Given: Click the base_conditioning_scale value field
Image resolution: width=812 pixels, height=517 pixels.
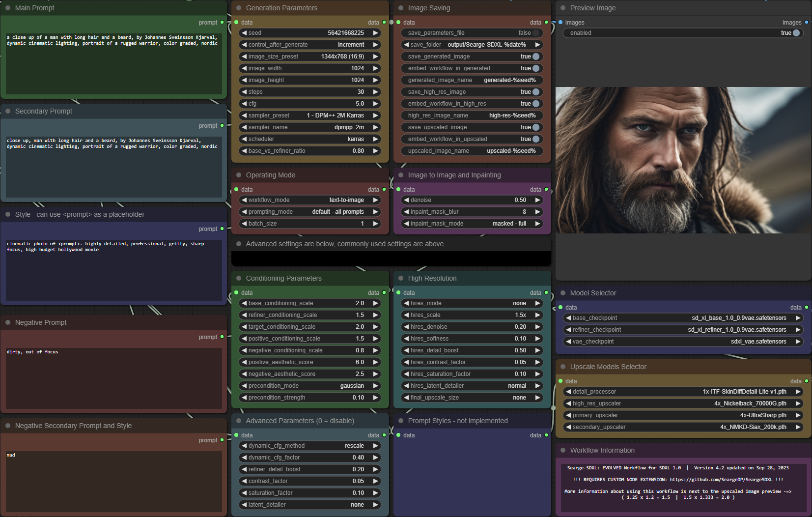Looking at the screenshot, I should [x=310, y=303].
